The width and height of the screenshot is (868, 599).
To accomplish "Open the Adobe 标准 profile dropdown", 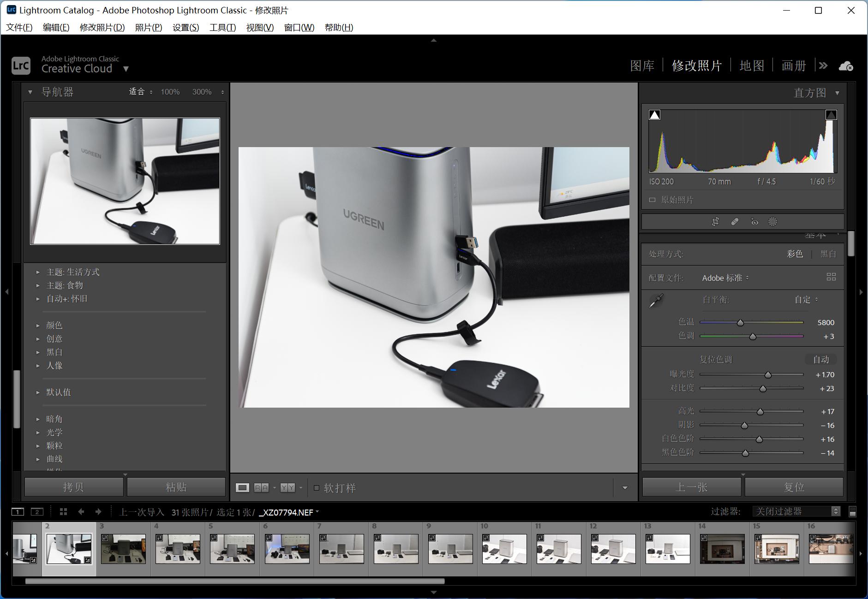I will 725,278.
